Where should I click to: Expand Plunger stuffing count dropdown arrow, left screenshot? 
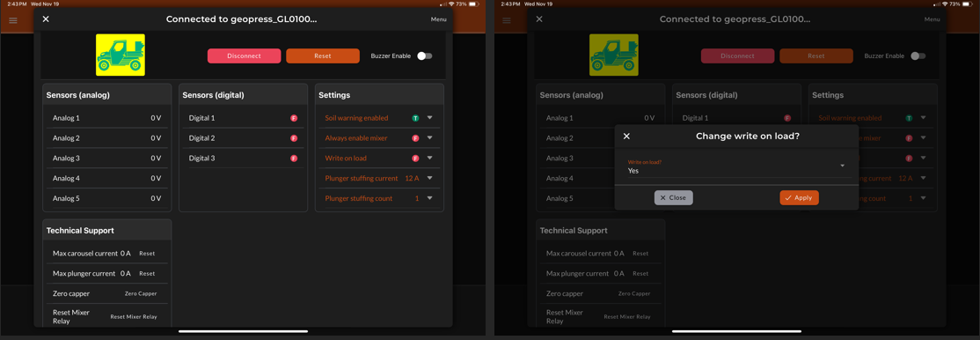click(430, 198)
